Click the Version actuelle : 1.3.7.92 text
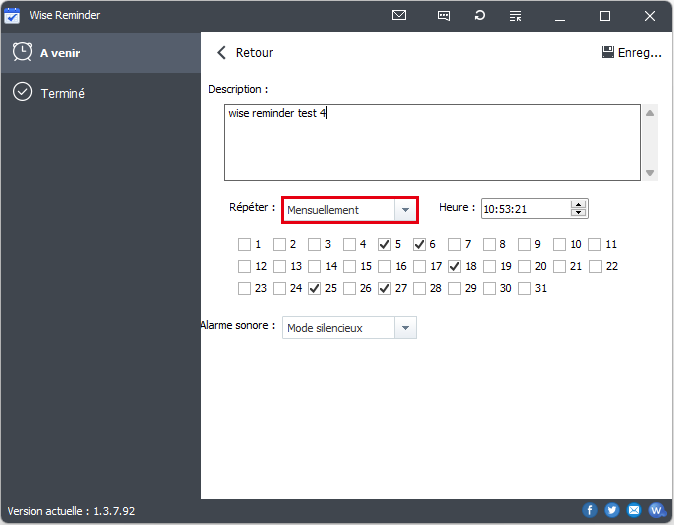This screenshot has width=674, height=525. pyautogui.click(x=71, y=511)
